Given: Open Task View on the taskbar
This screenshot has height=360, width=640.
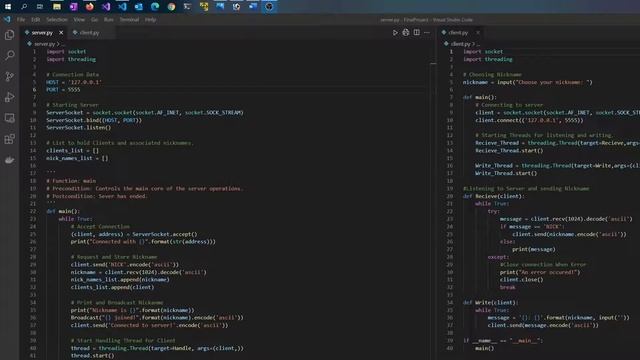Looking at the screenshot, I should [40, 7].
